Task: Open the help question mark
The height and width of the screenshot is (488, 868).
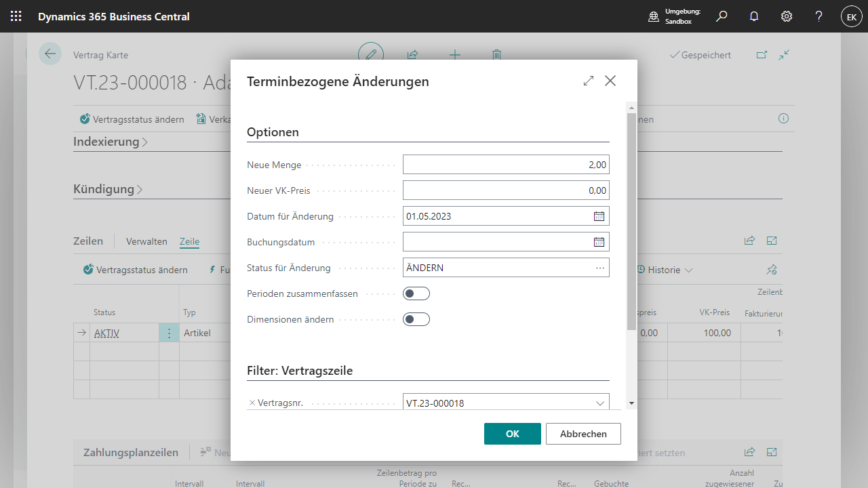Action: [x=819, y=16]
